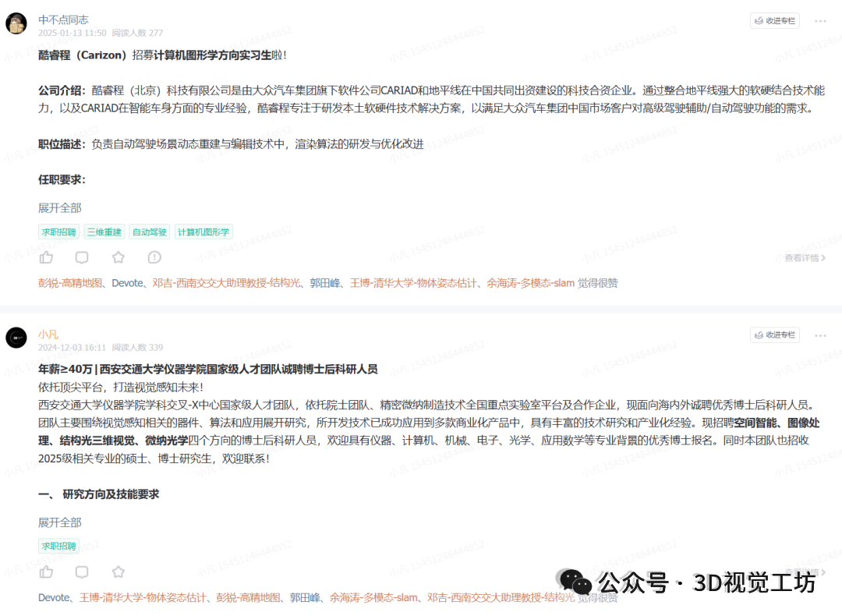842x616 pixels.
Task: Click 中不点同志's profile avatar
Action: [16, 23]
